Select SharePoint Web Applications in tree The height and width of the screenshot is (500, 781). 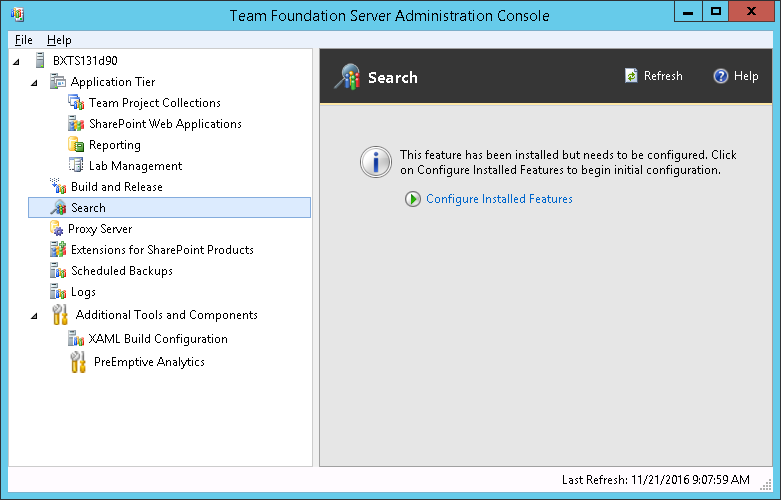click(x=165, y=124)
